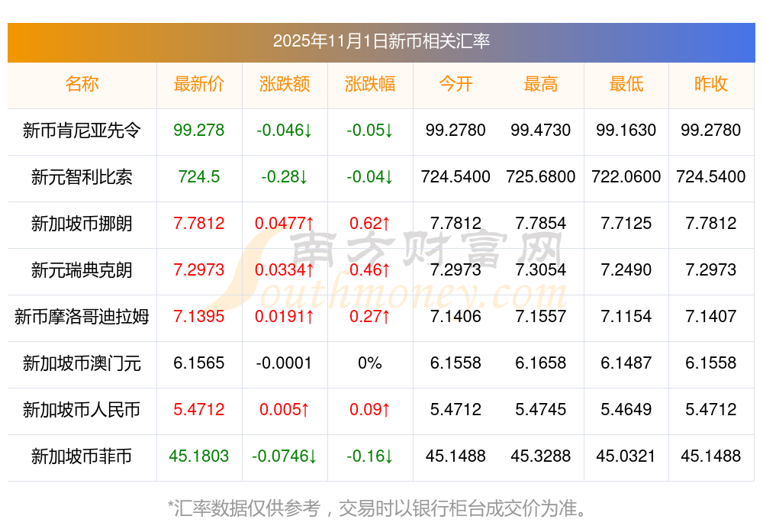Click the 涨跌幅 column header
763x532 pixels.
(x=370, y=85)
